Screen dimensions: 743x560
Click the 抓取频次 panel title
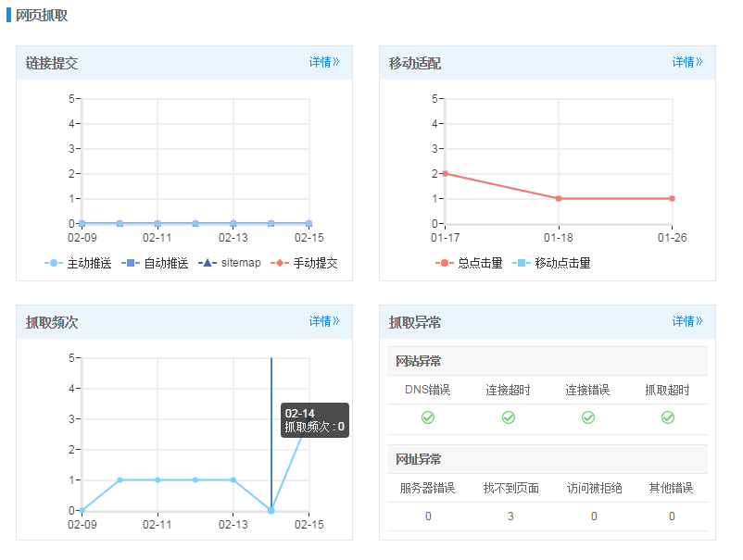52,322
